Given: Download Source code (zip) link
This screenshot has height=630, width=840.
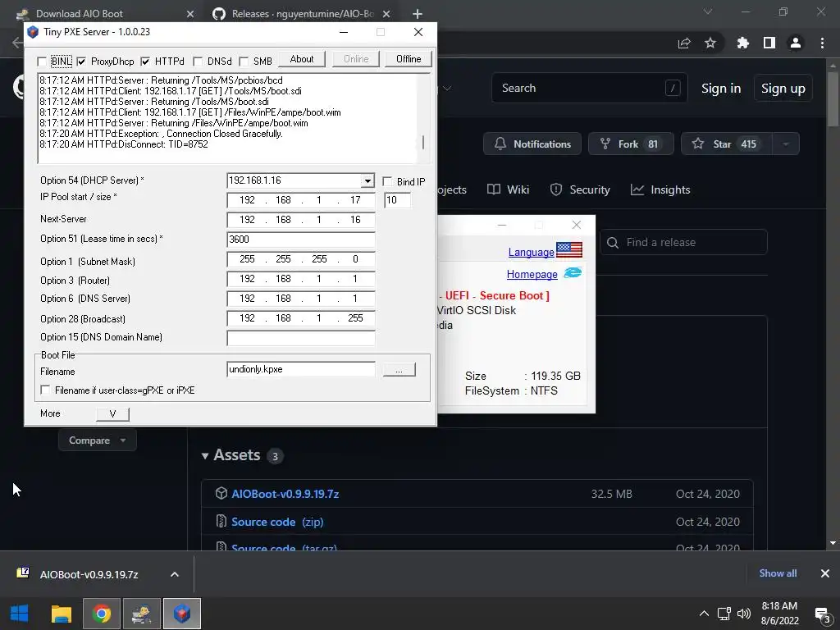Looking at the screenshot, I should point(277,522).
